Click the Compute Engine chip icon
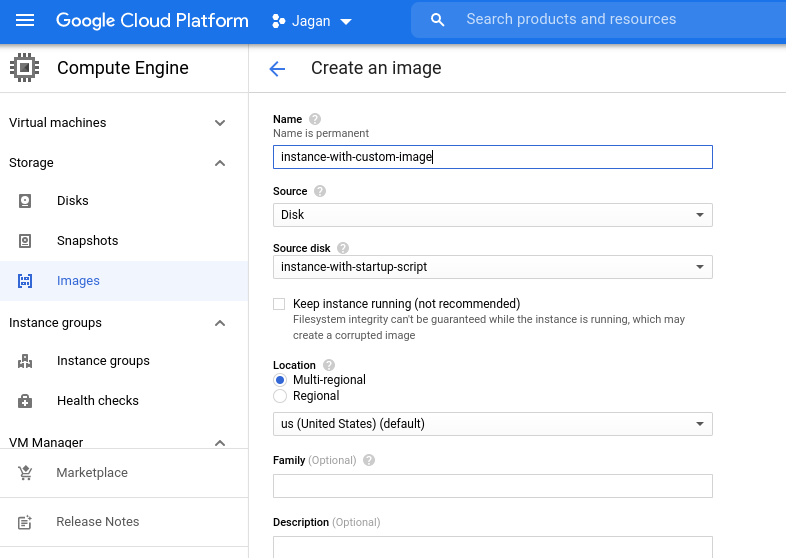The width and height of the screenshot is (786, 558). 24,68
